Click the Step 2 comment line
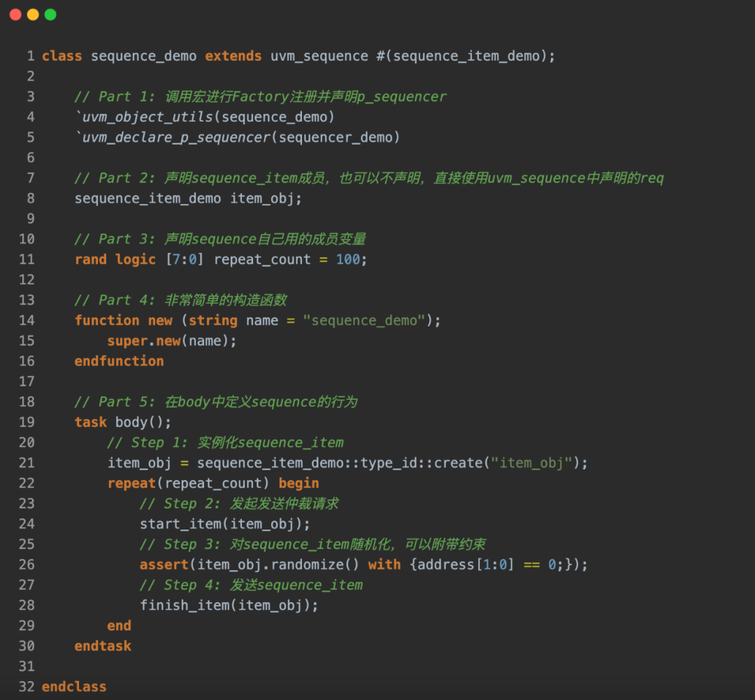Viewport: 755px width, 700px height. pos(239,504)
